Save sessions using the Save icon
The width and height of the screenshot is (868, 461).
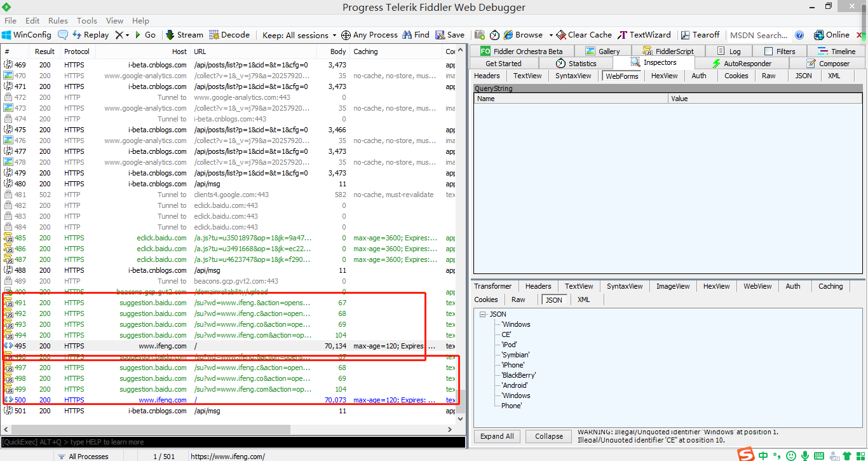(450, 35)
